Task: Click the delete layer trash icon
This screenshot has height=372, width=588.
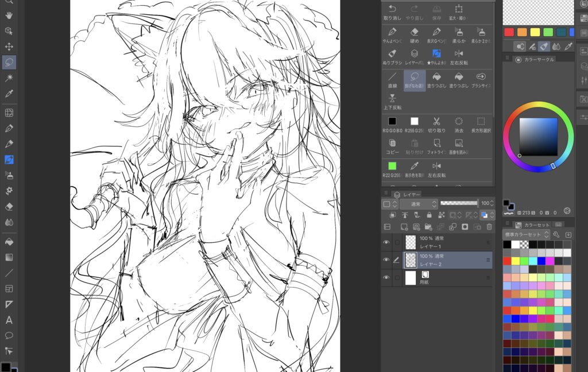Action: point(489,227)
